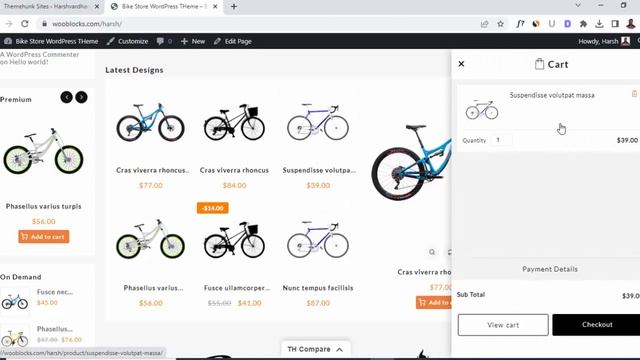Toggle browser side panel icon
640x360 pixels.
click(615, 24)
